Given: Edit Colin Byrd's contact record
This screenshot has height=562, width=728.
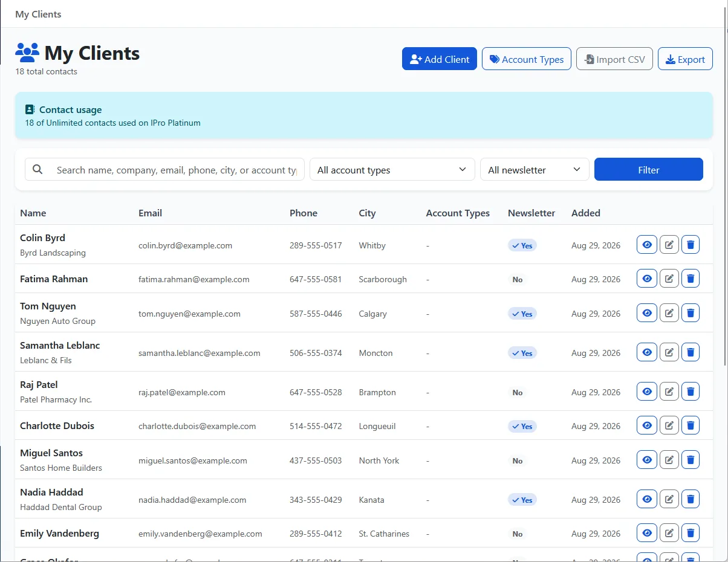Looking at the screenshot, I should pyautogui.click(x=669, y=245).
